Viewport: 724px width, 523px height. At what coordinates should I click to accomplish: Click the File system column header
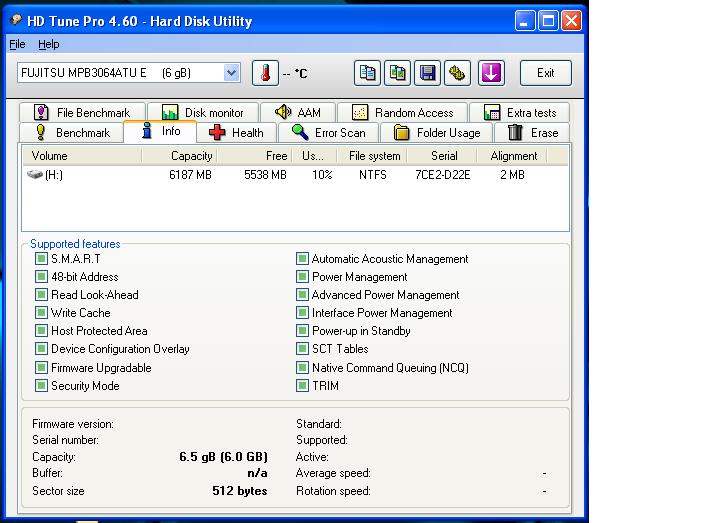[372, 156]
